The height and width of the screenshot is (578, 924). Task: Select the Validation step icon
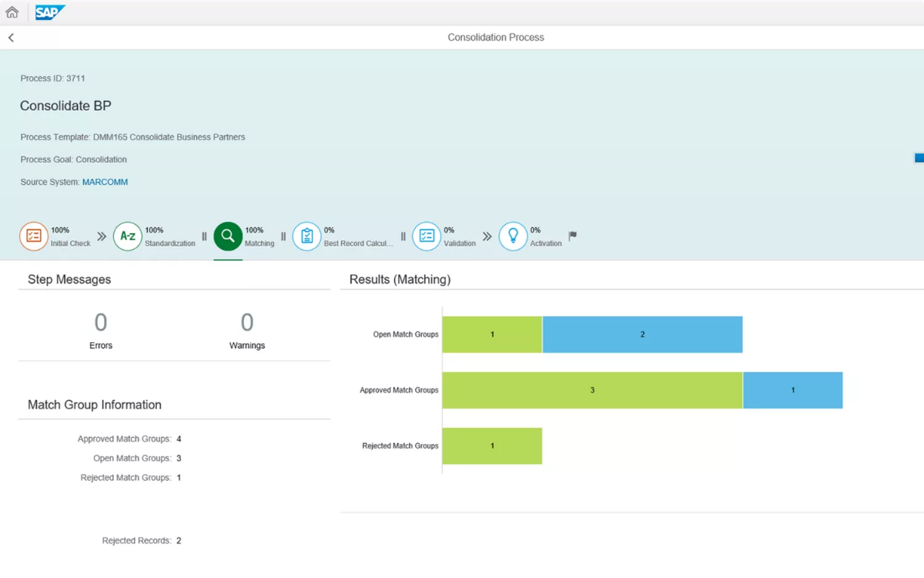click(x=427, y=237)
